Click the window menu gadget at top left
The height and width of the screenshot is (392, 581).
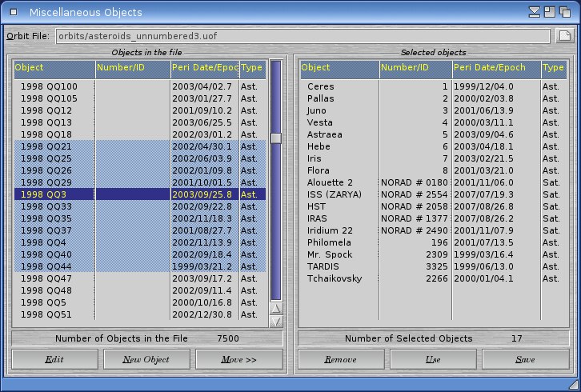(x=13, y=12)
